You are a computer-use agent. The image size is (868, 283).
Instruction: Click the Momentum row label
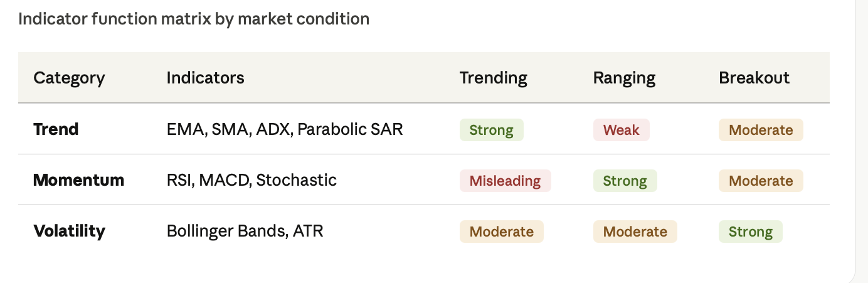78,180
